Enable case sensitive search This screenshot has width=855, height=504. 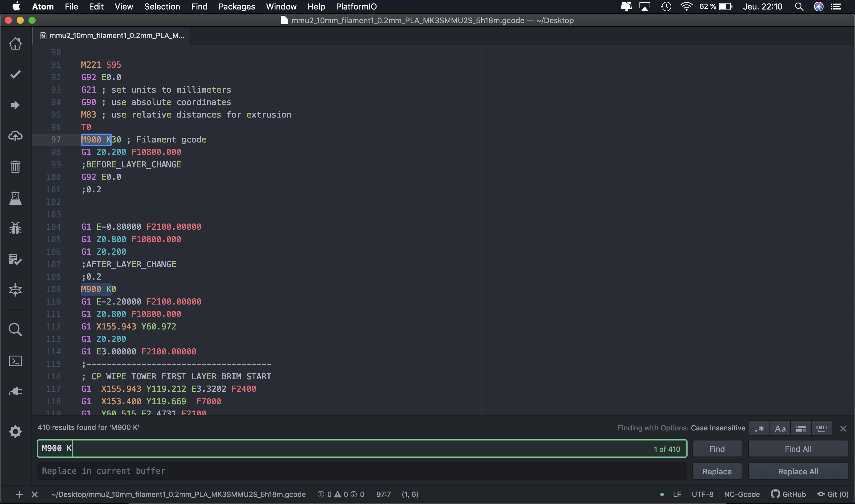point(780,428)
